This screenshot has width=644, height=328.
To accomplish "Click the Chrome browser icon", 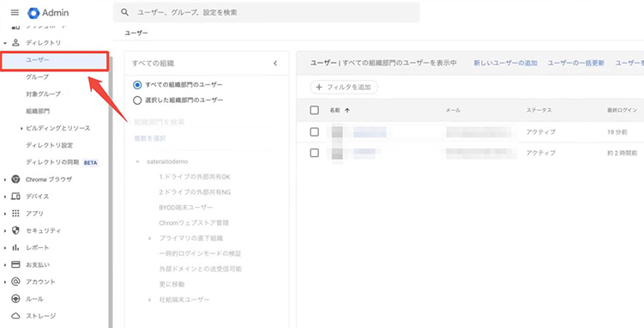I will pos(15,179).
